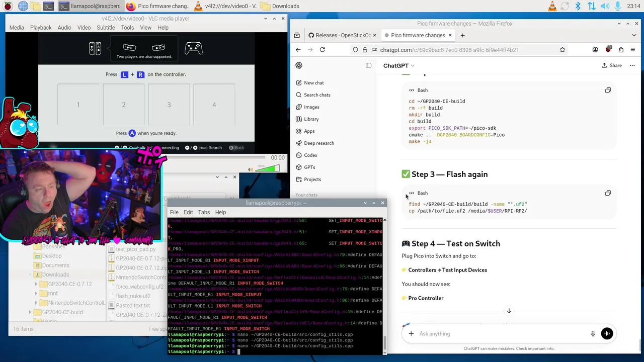
Task: Click VLC volume speaker mute icon
Action: (250, 169)
